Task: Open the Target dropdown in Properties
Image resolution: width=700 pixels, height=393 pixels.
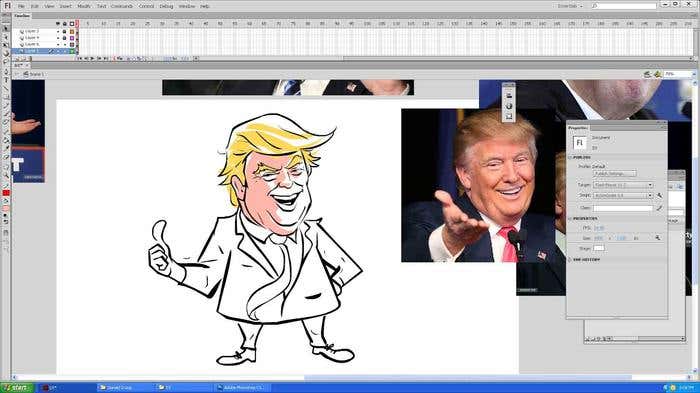Action: 623,185
